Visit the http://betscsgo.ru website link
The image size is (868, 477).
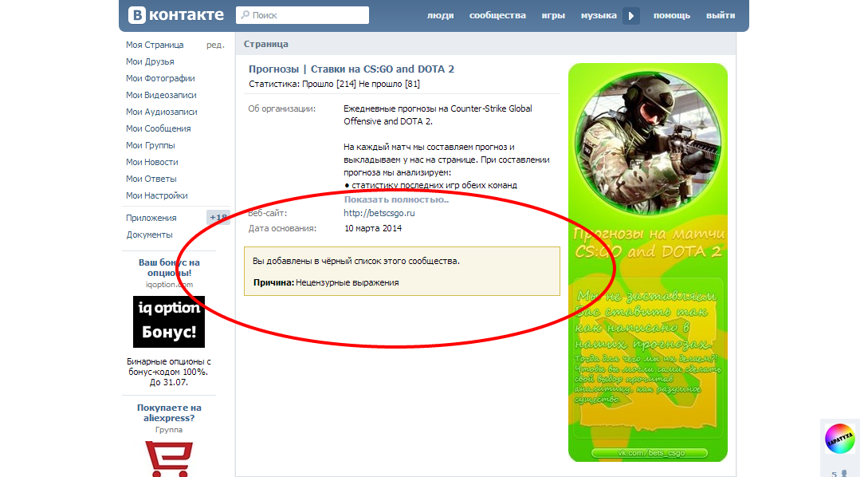pyautogui.click(x=379, y=213)
